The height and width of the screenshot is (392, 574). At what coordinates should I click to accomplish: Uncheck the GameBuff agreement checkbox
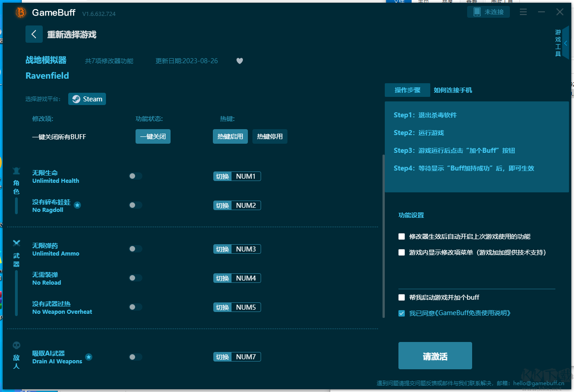[402, 313]
